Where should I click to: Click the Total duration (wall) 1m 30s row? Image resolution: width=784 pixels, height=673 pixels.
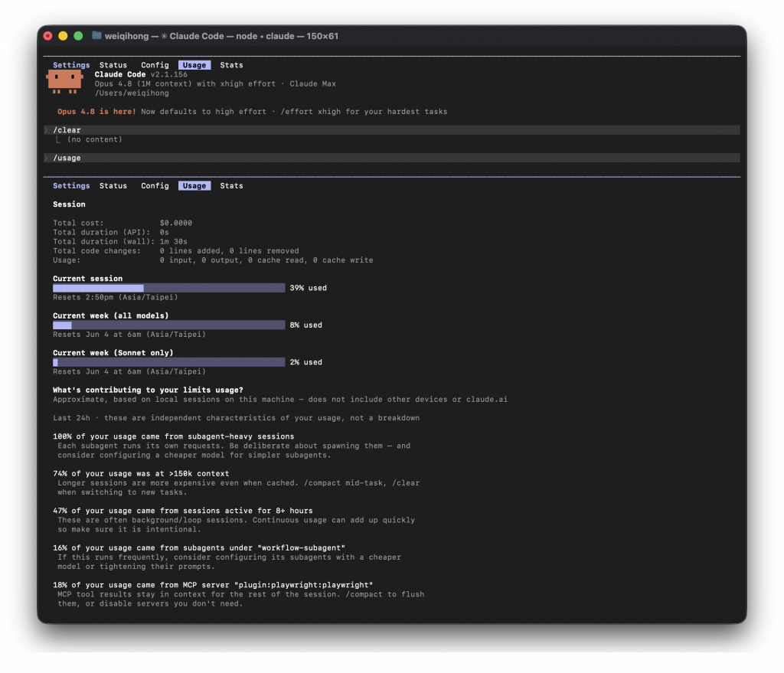tap(120, 241)
